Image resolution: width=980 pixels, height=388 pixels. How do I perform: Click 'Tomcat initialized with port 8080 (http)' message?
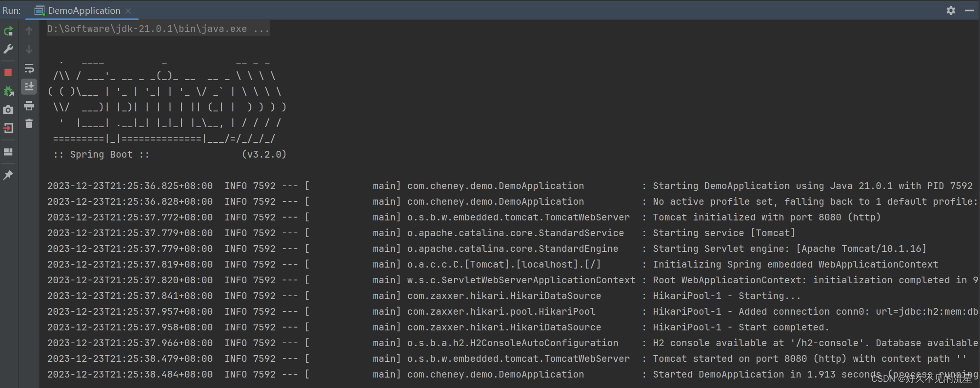[x=767, y=217]
